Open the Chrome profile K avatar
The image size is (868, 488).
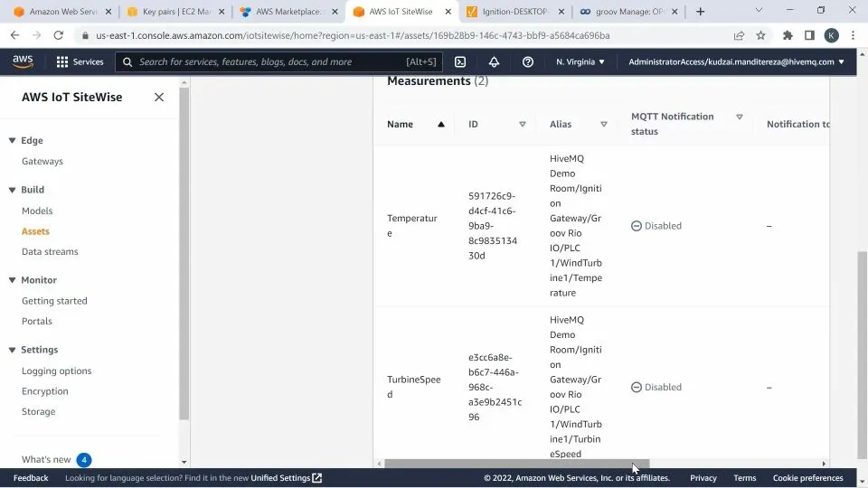[831, 35]
